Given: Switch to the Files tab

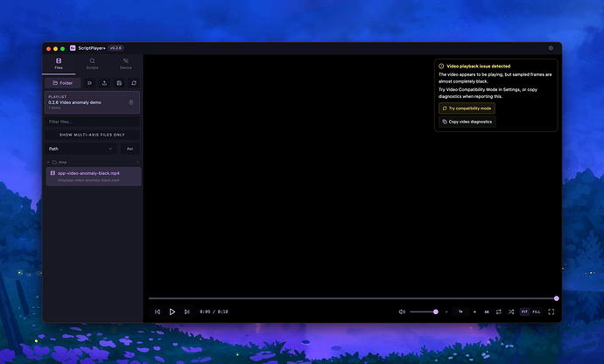Looking at the screenshot, I should pyautogui.click(x=59, y=64).
